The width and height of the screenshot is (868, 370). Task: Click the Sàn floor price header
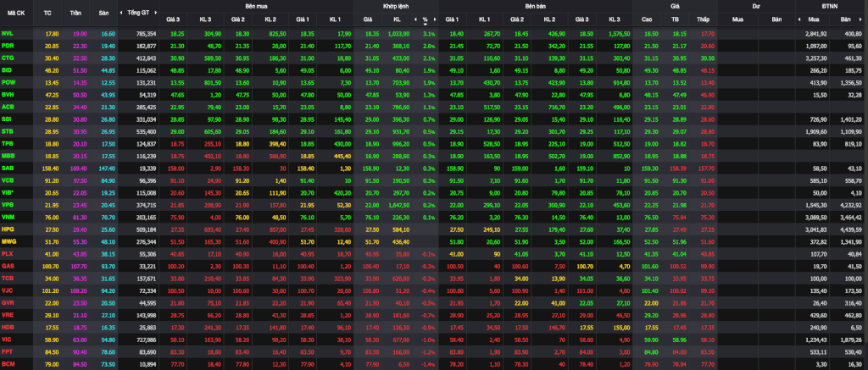[x=103, y=12]
